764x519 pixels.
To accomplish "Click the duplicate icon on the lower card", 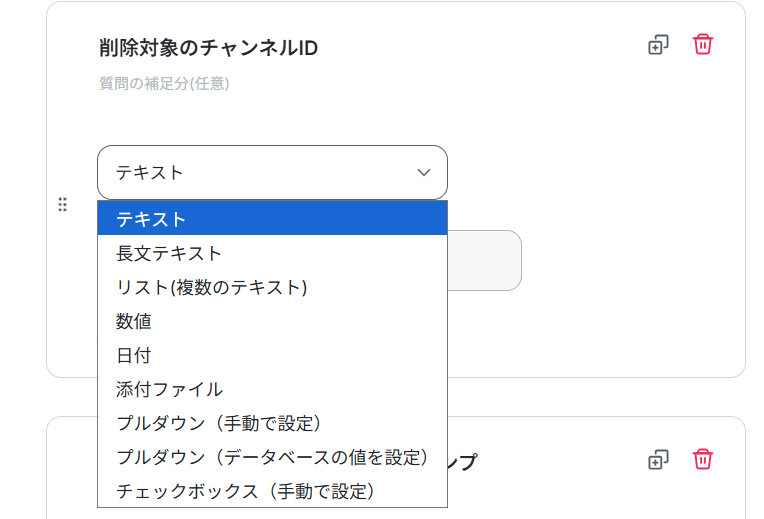I will [658, 460].
